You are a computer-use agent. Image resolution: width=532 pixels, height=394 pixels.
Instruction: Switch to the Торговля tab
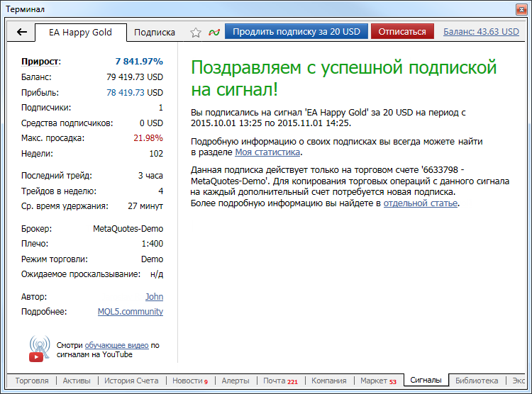click(x=32, y=381)
